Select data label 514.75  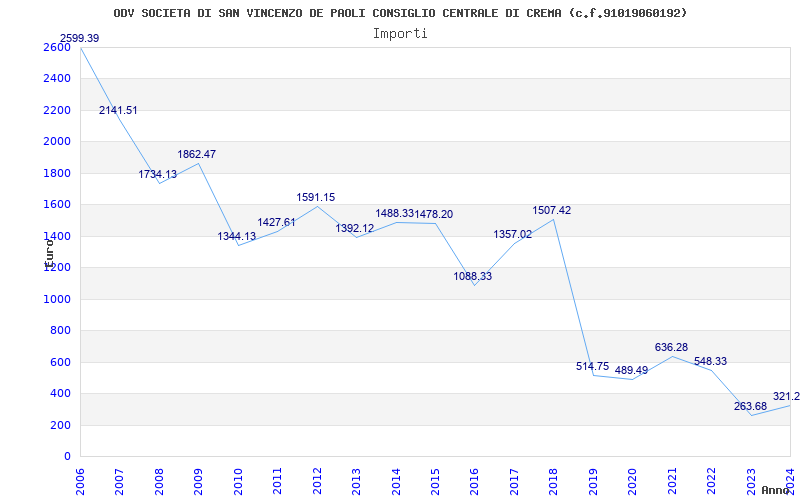pos(592,366)
